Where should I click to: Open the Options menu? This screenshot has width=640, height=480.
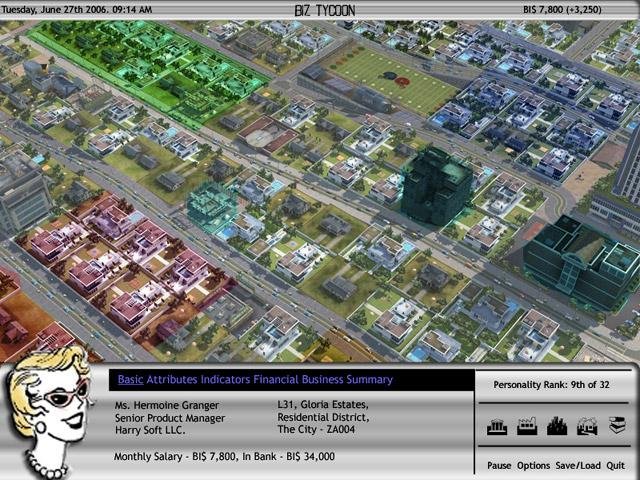533,465
